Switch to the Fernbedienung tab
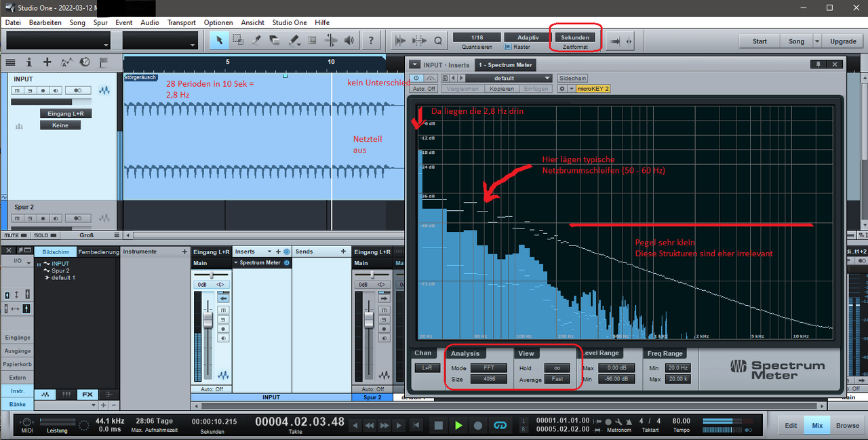This screenshot has width=868, height=440. tap(98, 252)
